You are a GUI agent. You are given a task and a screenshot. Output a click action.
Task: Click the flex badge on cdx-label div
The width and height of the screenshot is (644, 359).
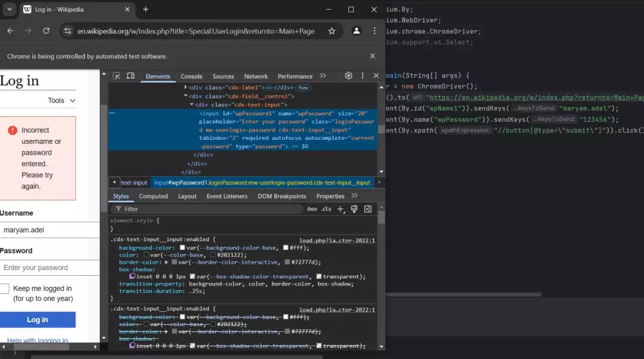[x=303, y=88]
